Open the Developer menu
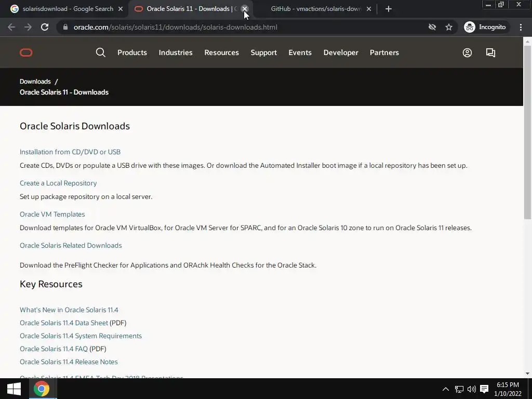The height and width of the screenshot is (399, 532). [x=341, y=52]
